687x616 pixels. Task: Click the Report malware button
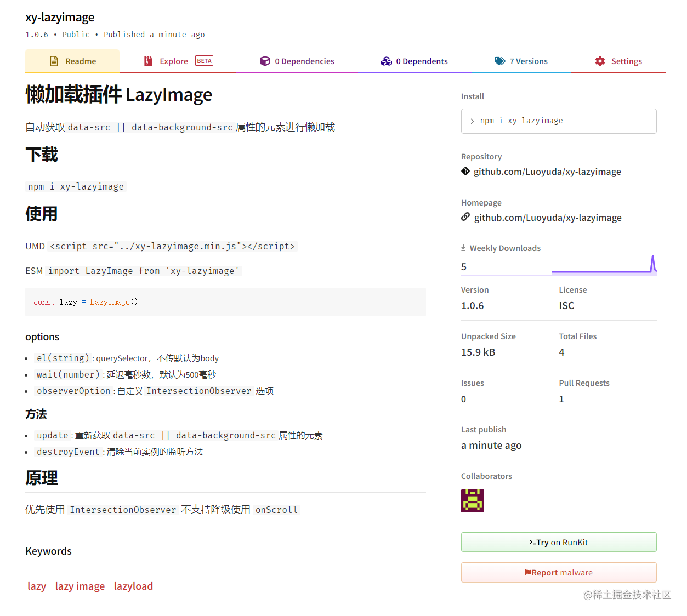559,572
